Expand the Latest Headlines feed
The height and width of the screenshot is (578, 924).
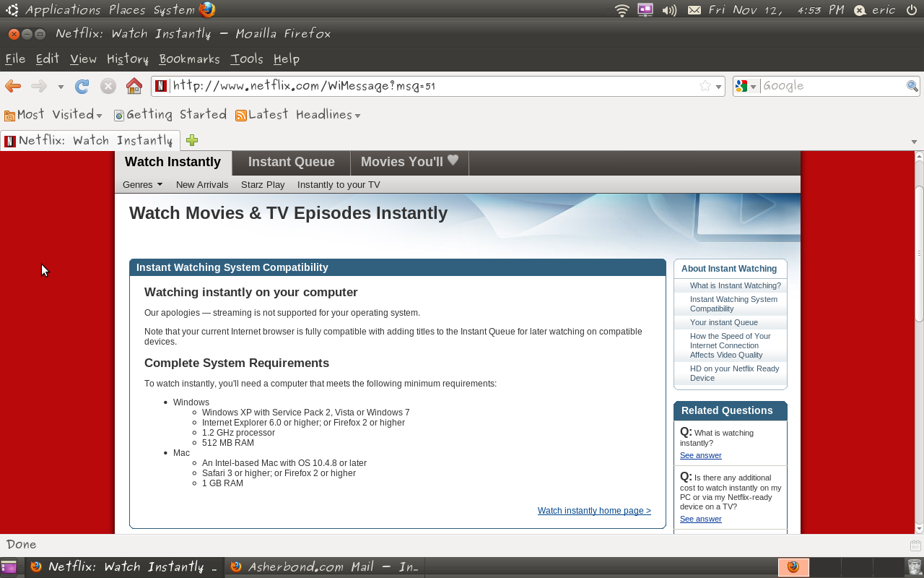(x=297, y=115)
